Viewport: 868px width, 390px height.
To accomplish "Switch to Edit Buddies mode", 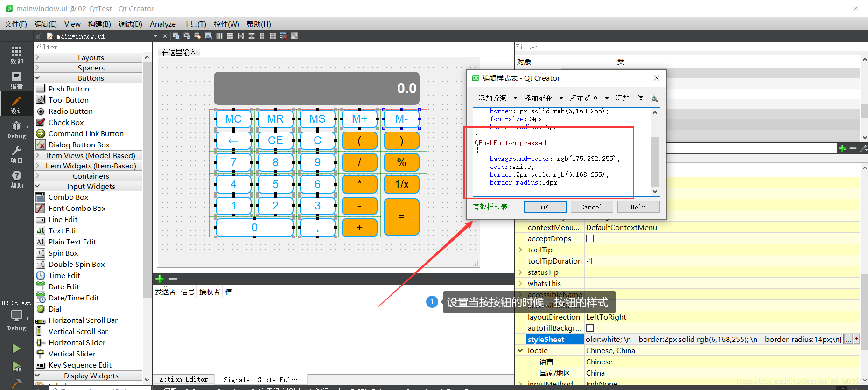I will tap(197, 36).
